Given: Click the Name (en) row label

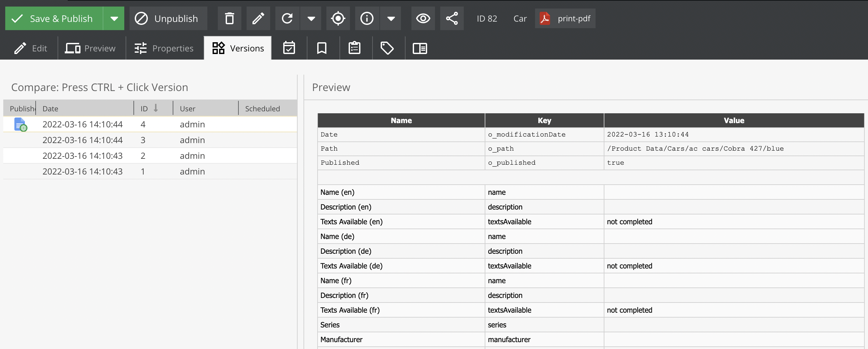Looking at the screenshot, I should (x=337, y=192).
